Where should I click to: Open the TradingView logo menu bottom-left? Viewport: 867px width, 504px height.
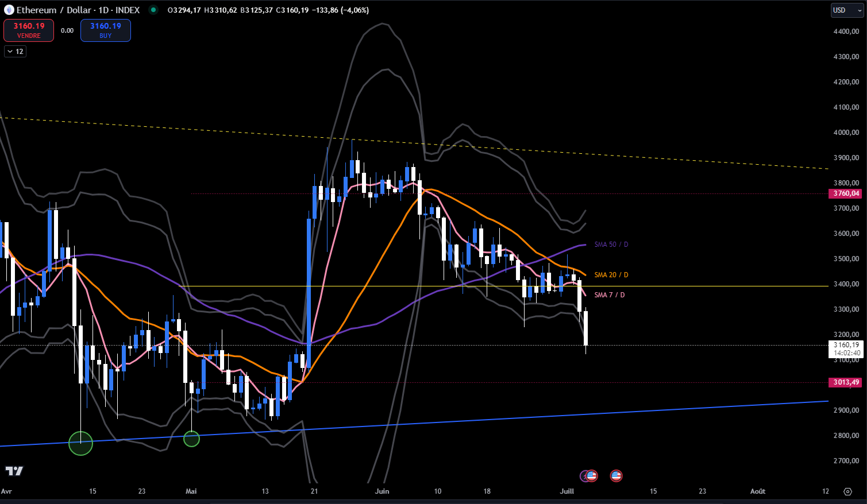coord(14,472)
